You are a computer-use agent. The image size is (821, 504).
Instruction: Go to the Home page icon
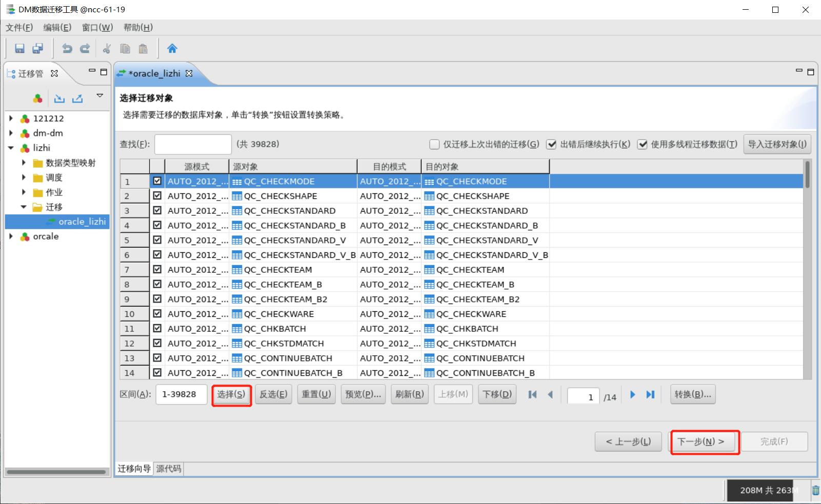172,48
